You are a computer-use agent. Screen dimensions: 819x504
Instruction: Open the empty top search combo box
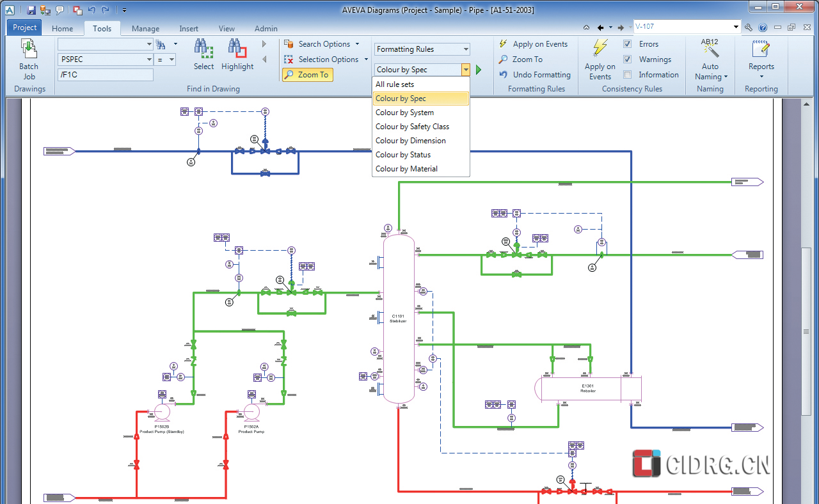click(106, 44)
